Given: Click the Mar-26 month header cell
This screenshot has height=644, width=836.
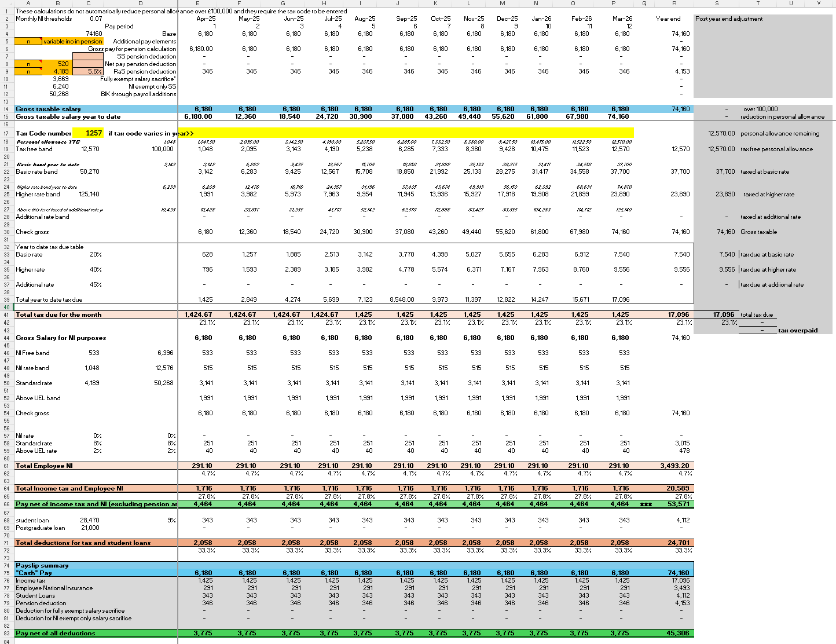Looking at the screenshot, I should (x=622, y=19).
